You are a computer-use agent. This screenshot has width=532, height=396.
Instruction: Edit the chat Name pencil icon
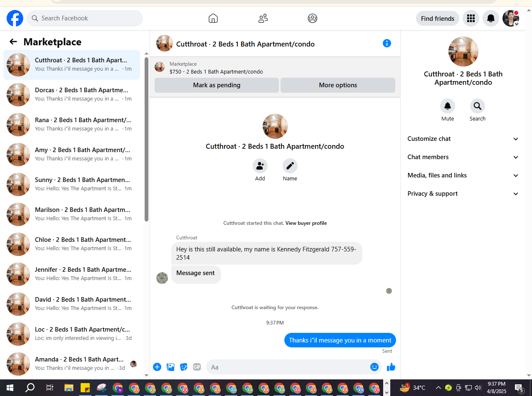click(x=290, y=166)
